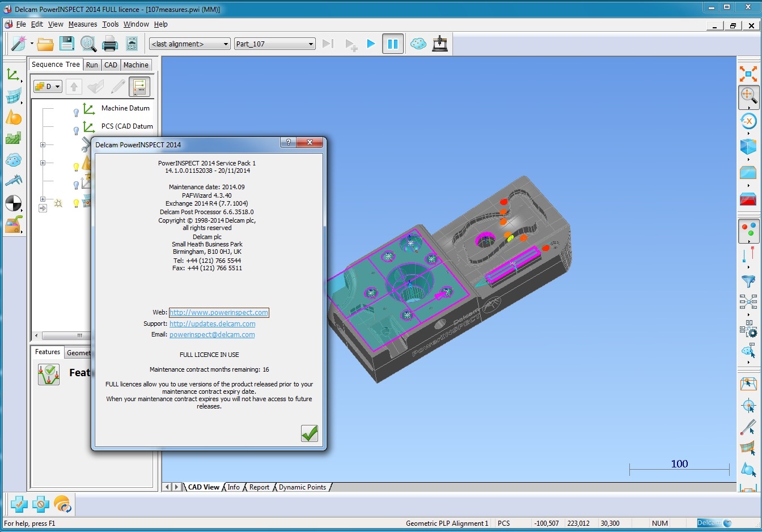Open the updates.delcam.com support link
The width and height of the screenshot is (762, 532).
tap(213, 324)
